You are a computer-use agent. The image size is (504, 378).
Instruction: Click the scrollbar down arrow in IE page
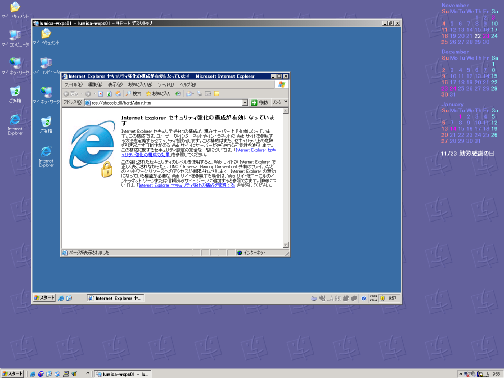[286, 245]
